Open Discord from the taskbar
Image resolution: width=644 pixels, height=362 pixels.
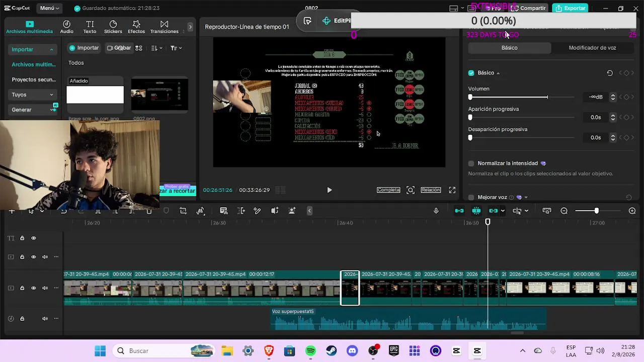pos(352,351)
